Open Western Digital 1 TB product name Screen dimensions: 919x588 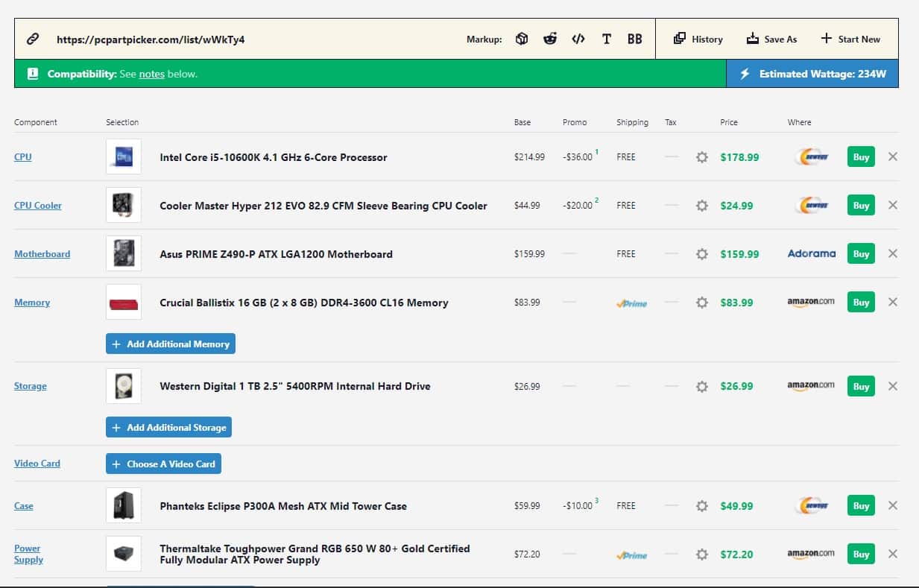click(295, 386)
